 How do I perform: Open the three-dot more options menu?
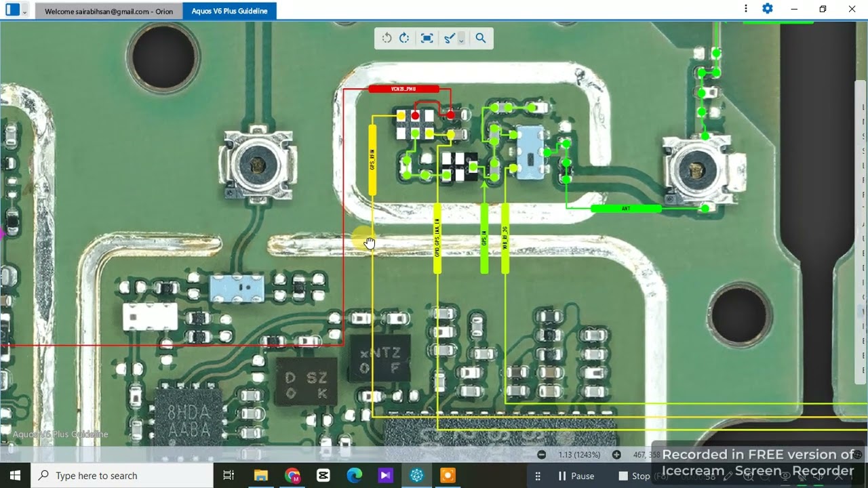[x=746, y=9]
